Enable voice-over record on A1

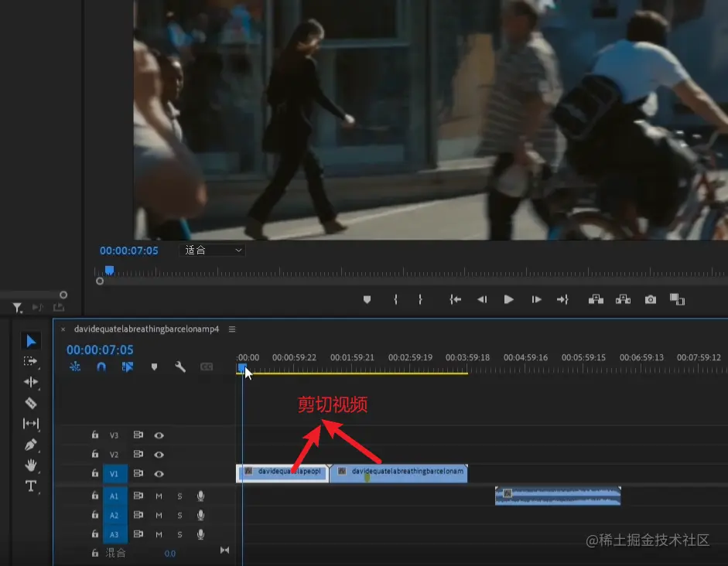click(200, 496)
